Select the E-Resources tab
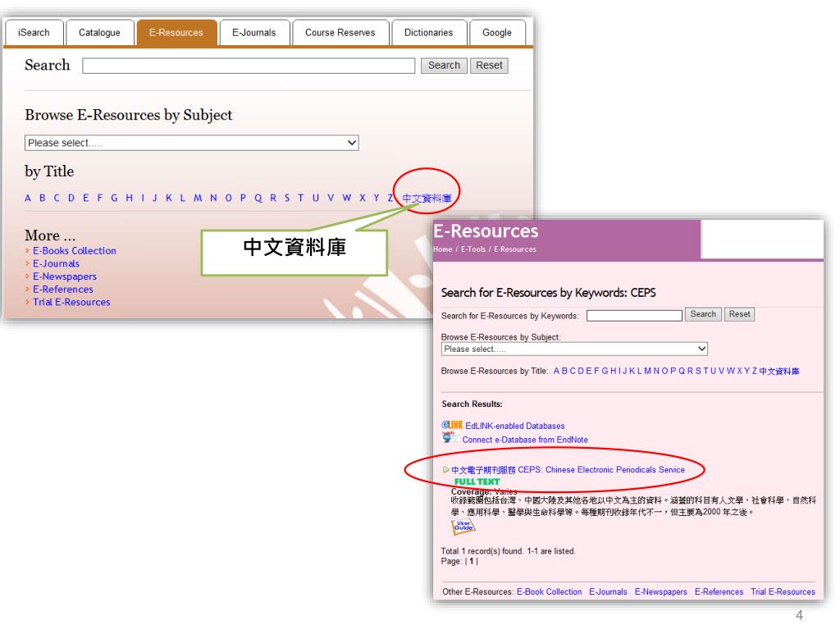The image size is (840, 630). pyautogui.click(x=176, y=33)
